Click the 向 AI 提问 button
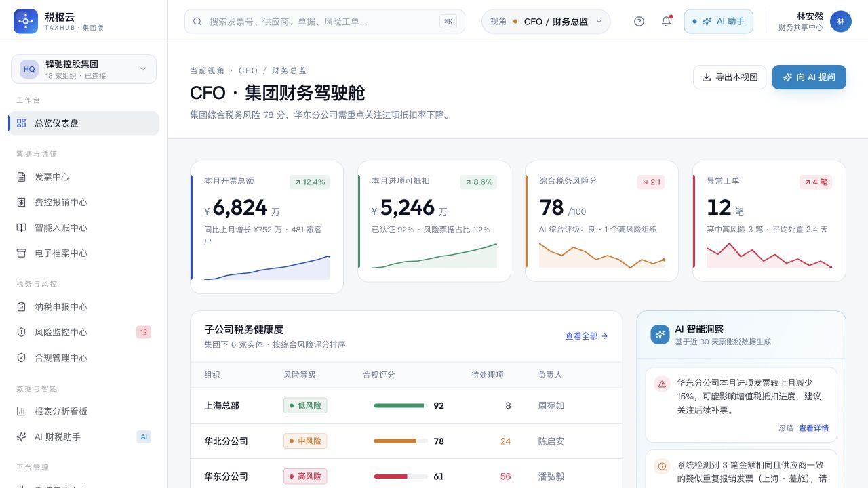Screen dimensions: 868x488 tap(809, 77)
